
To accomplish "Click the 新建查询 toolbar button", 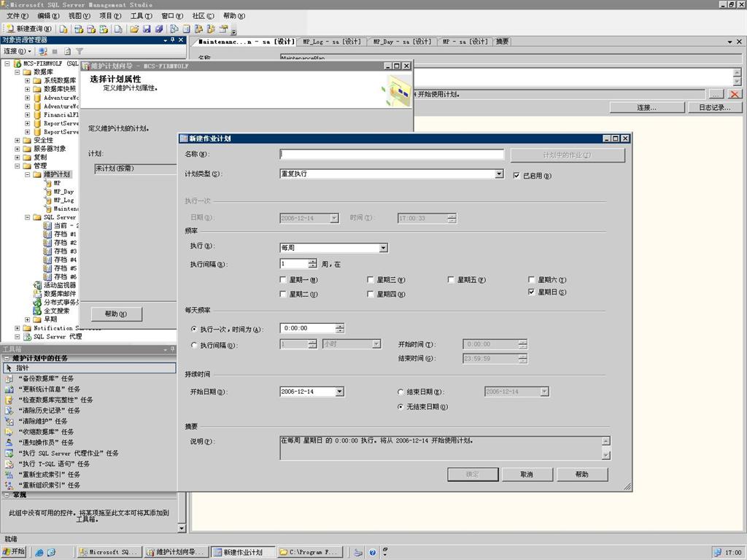I will click(28, 29).
